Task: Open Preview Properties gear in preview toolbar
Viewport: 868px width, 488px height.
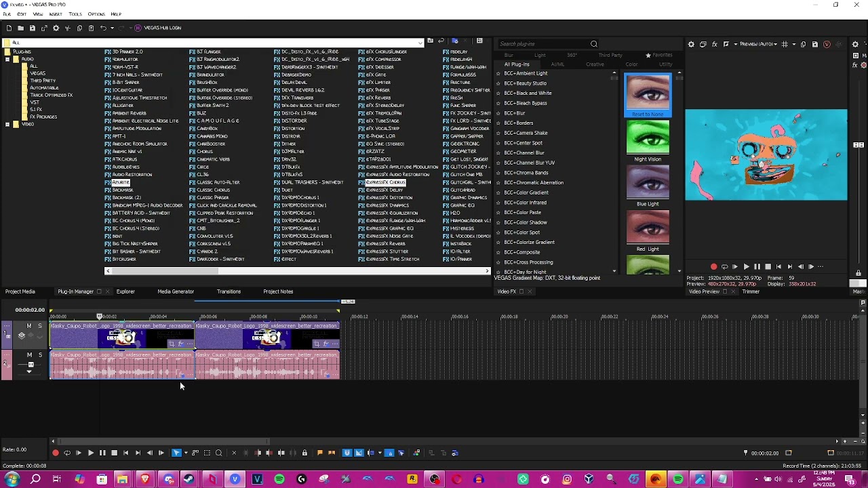Action: point(691,44)
